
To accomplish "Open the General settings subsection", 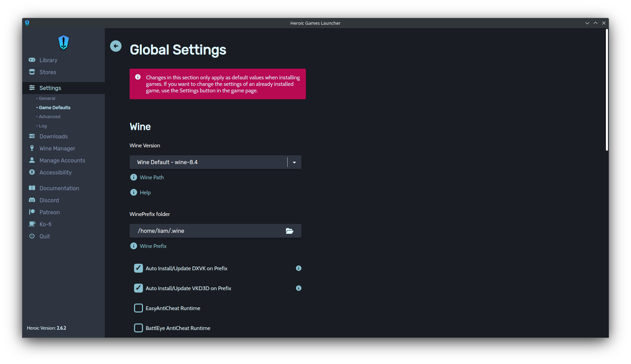I will (x=47, y=98).
